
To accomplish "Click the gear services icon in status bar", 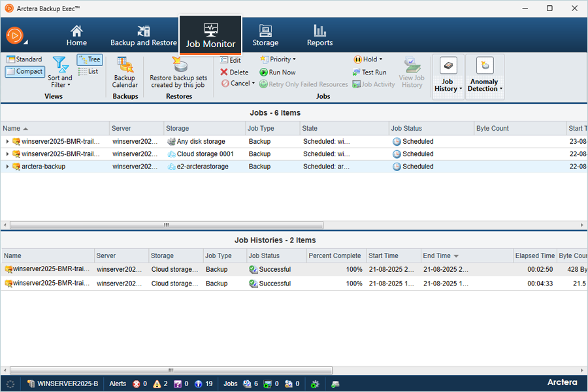I will 315,384.
